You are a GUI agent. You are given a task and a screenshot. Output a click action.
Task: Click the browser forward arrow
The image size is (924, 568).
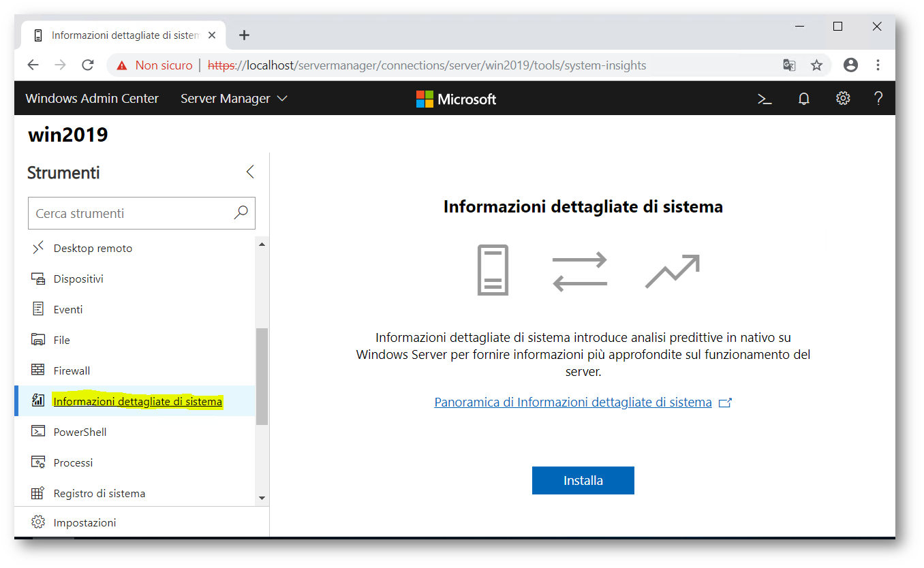point(60,65)
